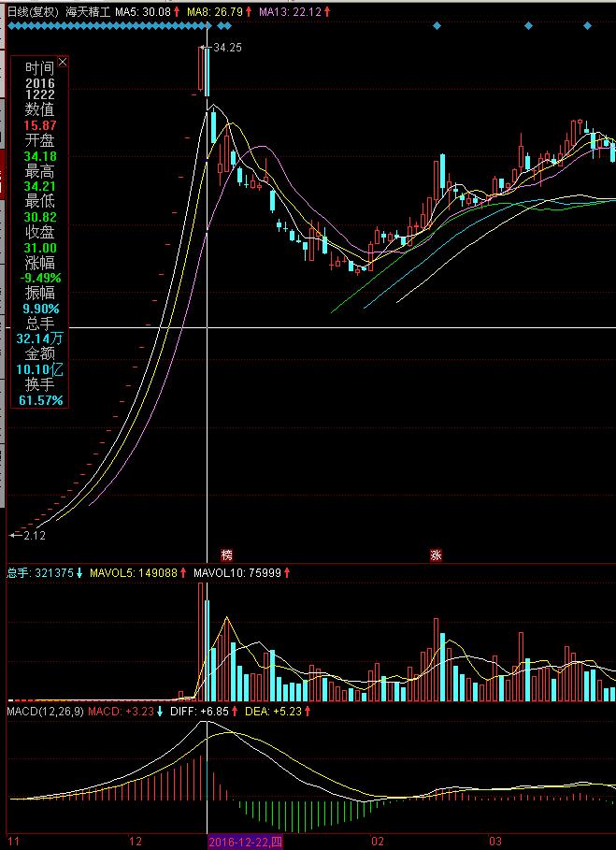Click the 最高 value 34.21
This screenshot has height=850, width=616.
[x=40, y=187]
